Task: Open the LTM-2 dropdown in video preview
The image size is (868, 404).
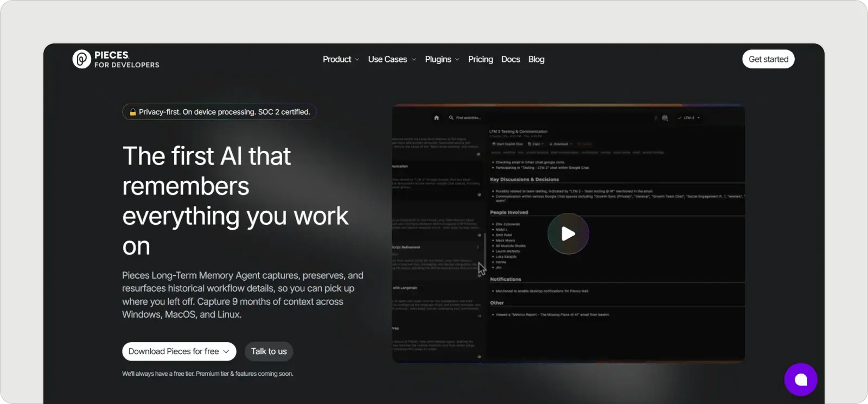Action: coord(689,117)
